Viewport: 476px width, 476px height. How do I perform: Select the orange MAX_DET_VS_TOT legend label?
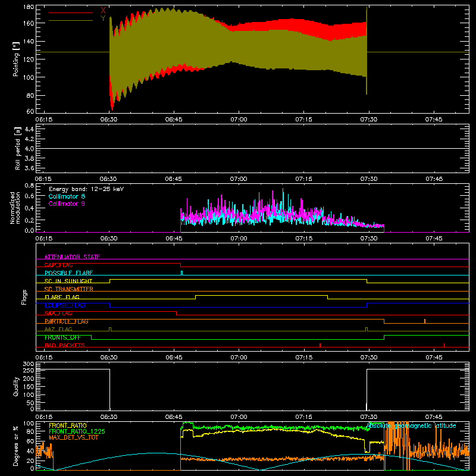73,437
